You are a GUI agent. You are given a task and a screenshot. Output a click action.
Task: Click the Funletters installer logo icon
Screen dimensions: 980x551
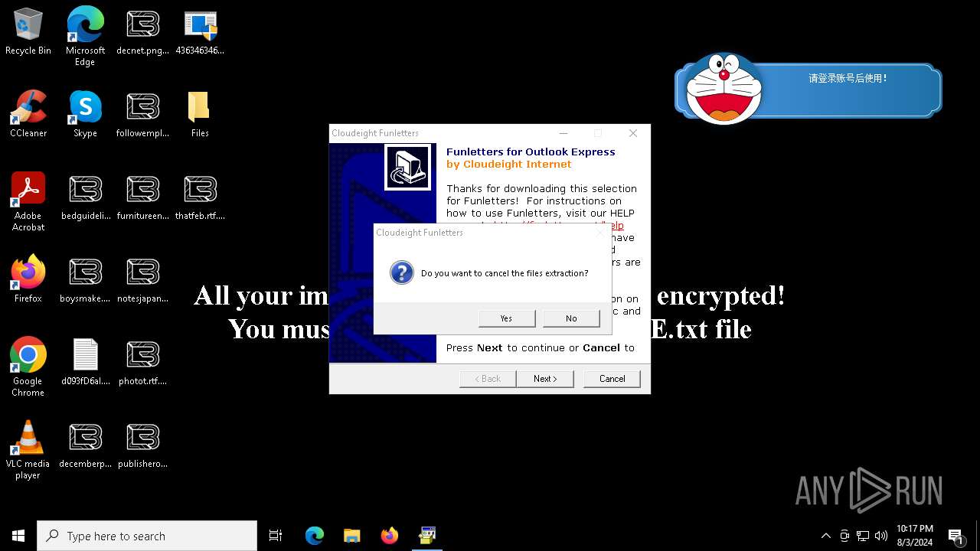(x=407, y=168)
